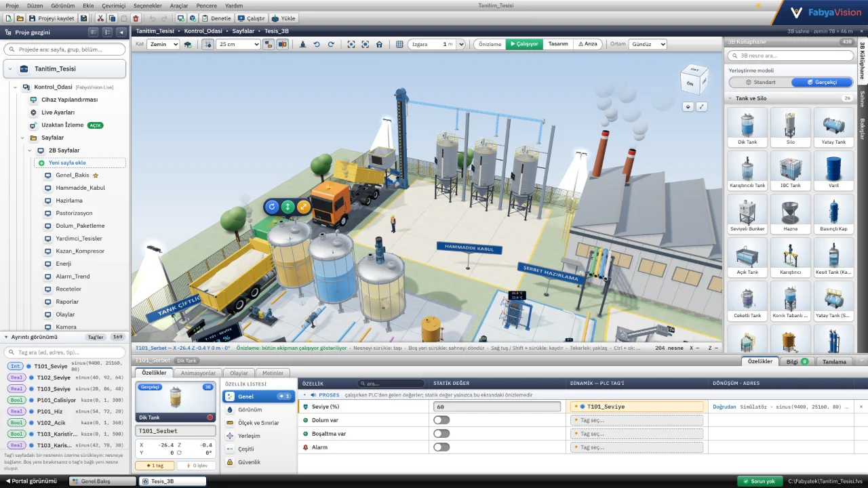
Task: Click the 3B nesne ara search field
Action: 790,56
